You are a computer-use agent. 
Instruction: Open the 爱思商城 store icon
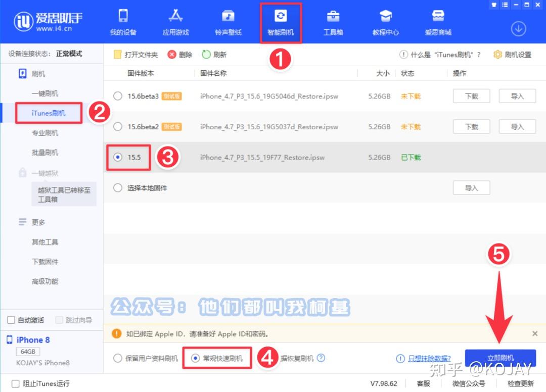click(x=438, y=16)
